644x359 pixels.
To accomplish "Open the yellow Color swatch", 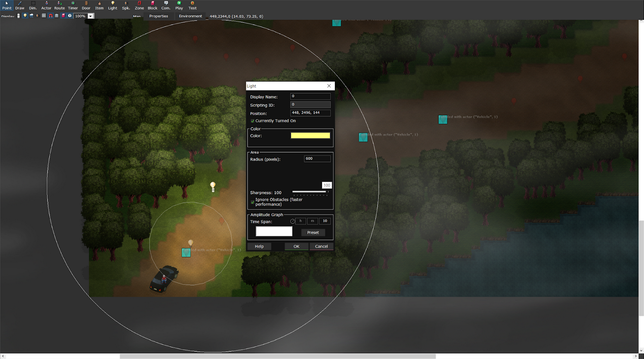I will pyautogui.click(x=310, y=136).
